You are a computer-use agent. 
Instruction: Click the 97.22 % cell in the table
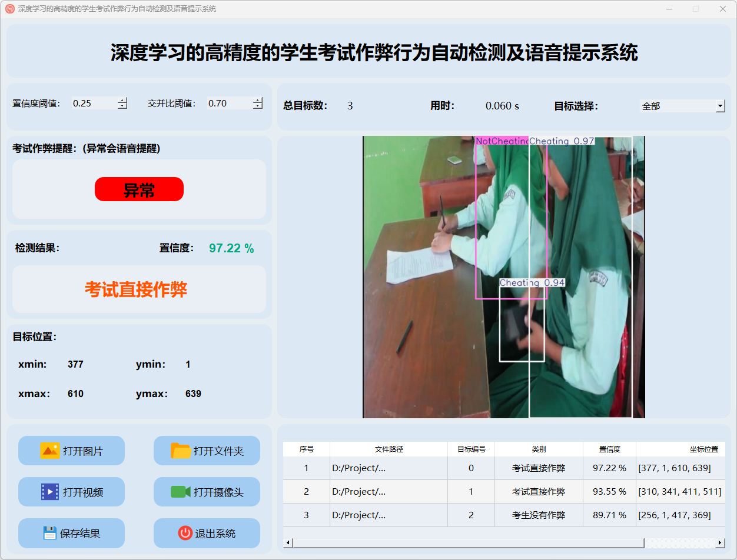coord(609,468)
